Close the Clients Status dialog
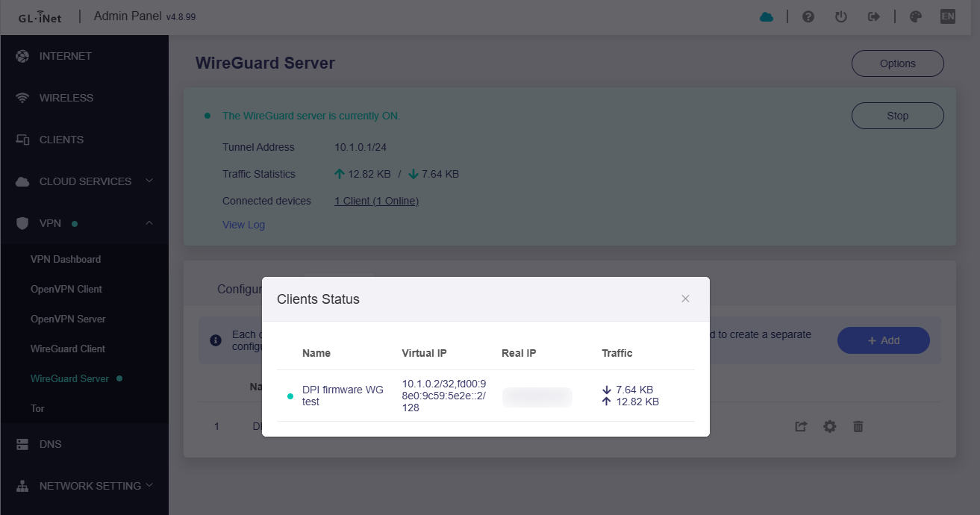 point(685,299)
